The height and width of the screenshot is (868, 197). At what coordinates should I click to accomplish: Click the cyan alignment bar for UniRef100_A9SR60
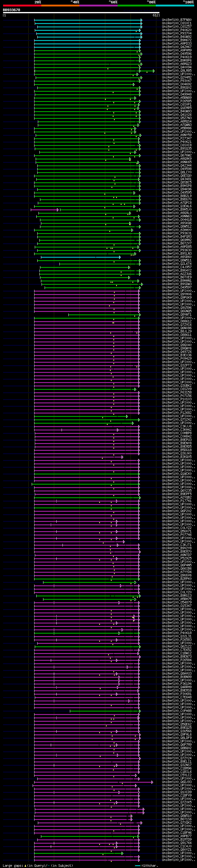(80, 257)
